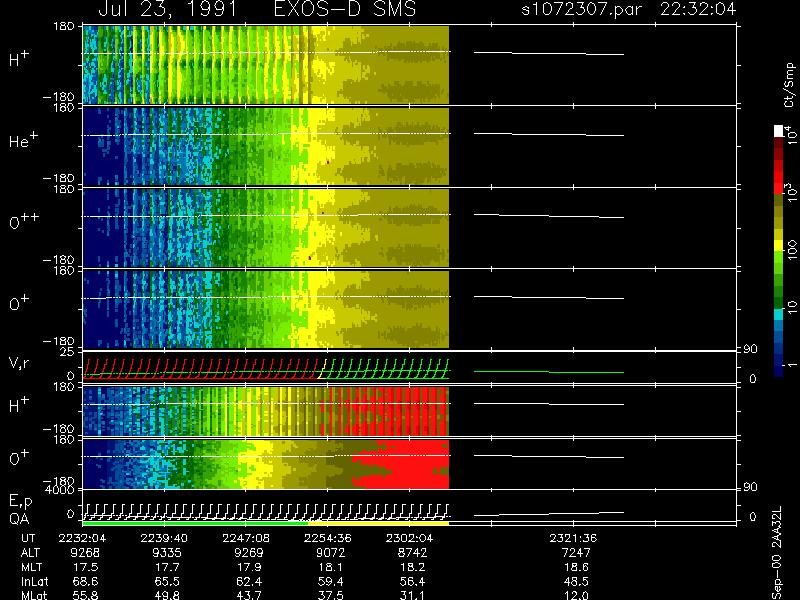Select the UT value "2232:04"
The width and height of the screenshot is (800, 600).
(82, 538)
